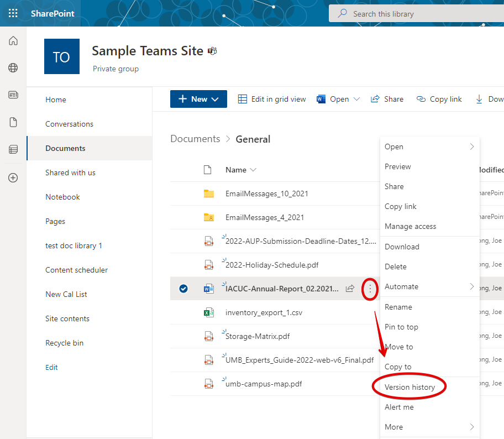The height and width of the screenshot is (439, 504).
Task: Open My files page icon in rail
Action: pos(13,122)
